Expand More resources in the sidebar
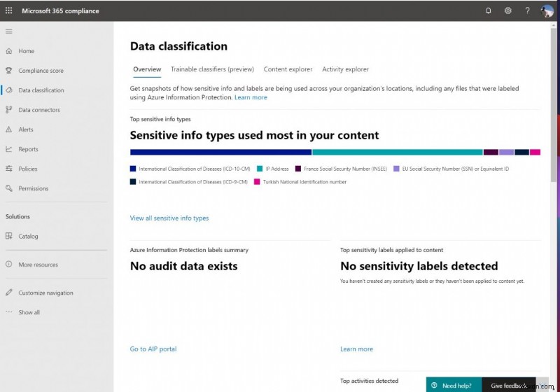The height and width of the screenshot is (392, 560). (38, 265)
